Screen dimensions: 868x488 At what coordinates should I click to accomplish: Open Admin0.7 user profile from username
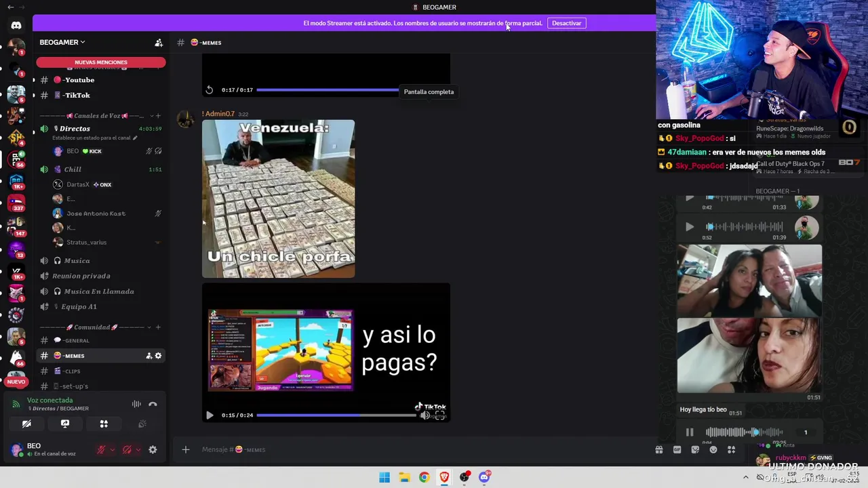click(218, 114)
